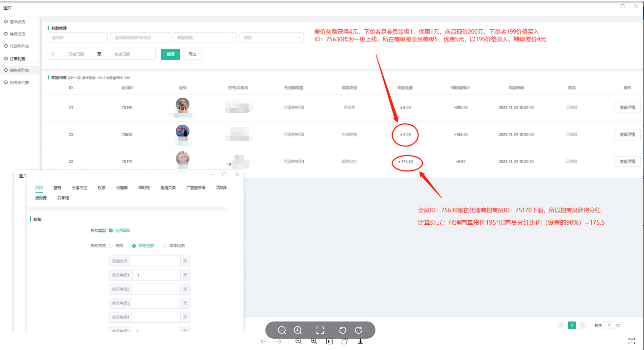Click the download icon in the bottom viewer bar
Screen dimensions: 644x350
[360, 341]
